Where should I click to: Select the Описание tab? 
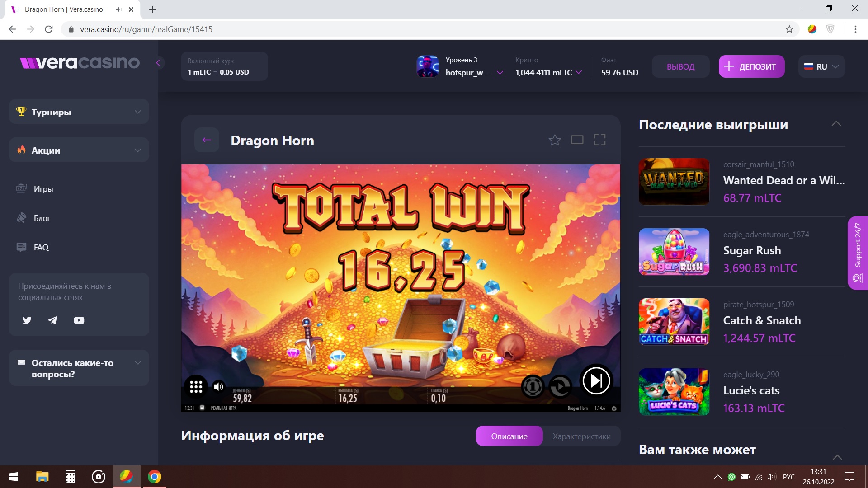coord(509,436)
